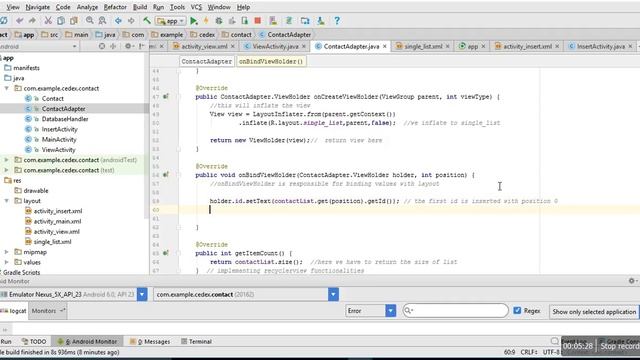
Task: Click the CRLF line separator in status bar
Action: click(529, 352)
